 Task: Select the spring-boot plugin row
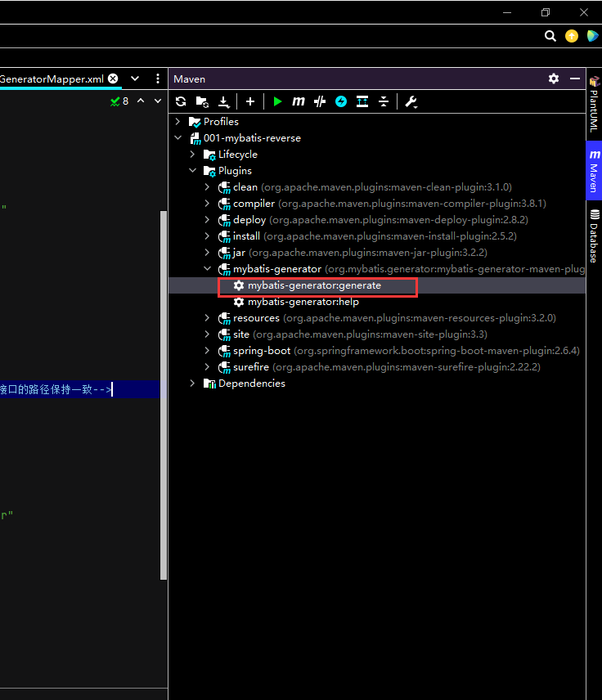(377, 351)
